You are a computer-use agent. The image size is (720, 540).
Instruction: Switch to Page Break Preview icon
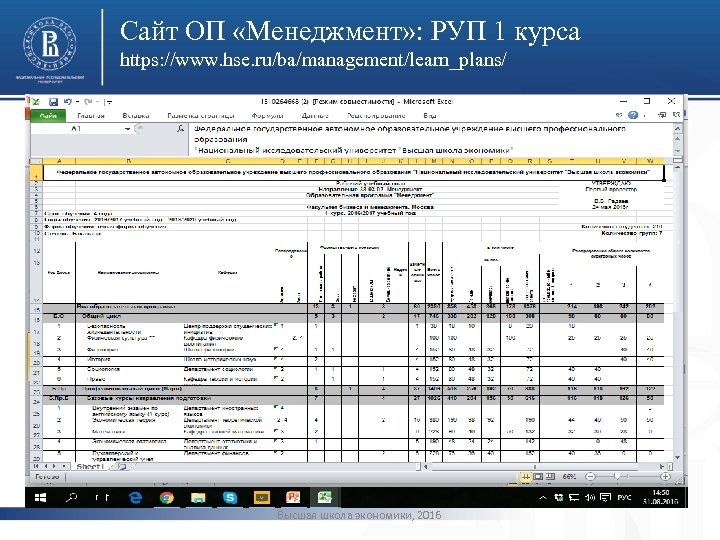click(551, 477)
